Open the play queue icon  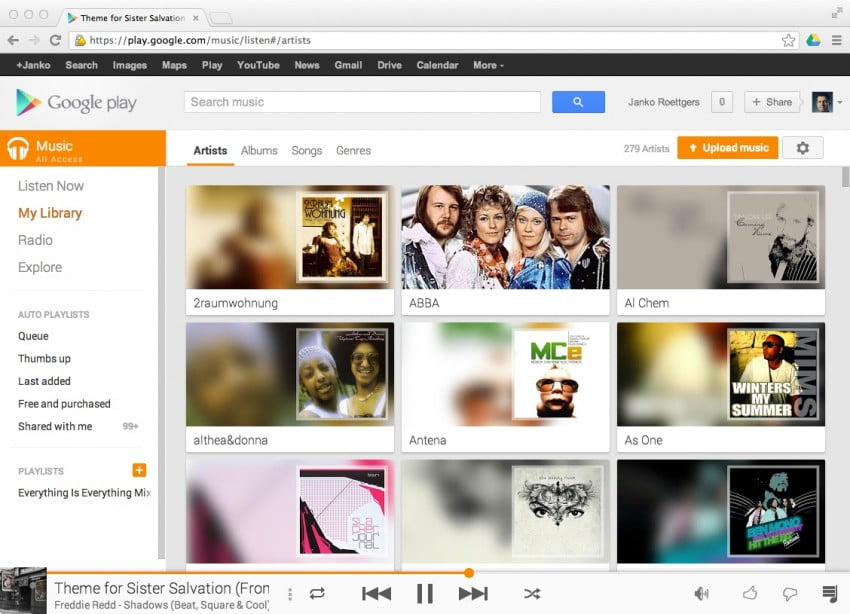pos(829,594)
